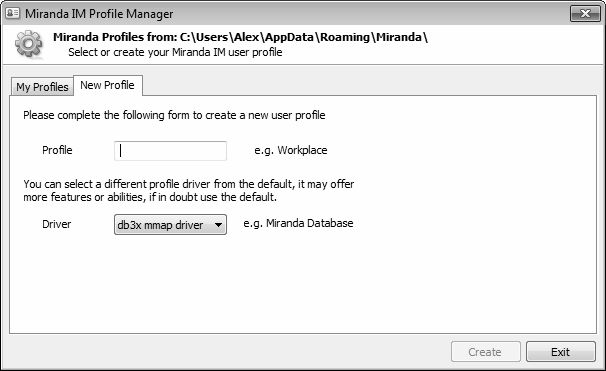Image resolution: width=606 pixels, height=371 pixels.
Task: Click the Exit button
Action: click(560, 352)
